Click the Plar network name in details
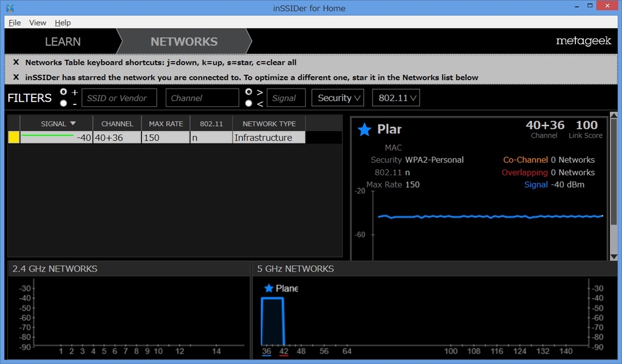 (389, 129)
